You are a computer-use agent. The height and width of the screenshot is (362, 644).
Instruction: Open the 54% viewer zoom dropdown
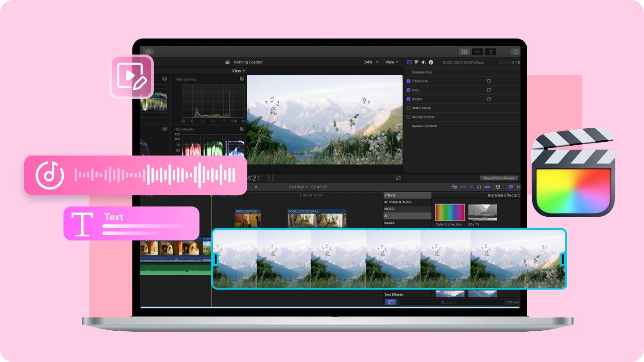pos(370,62)
